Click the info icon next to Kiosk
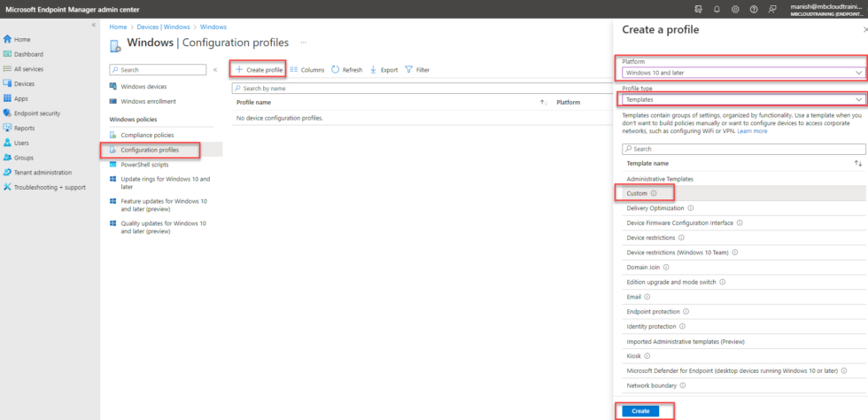Viewport: 868px width, 420px height. [647, 355]
